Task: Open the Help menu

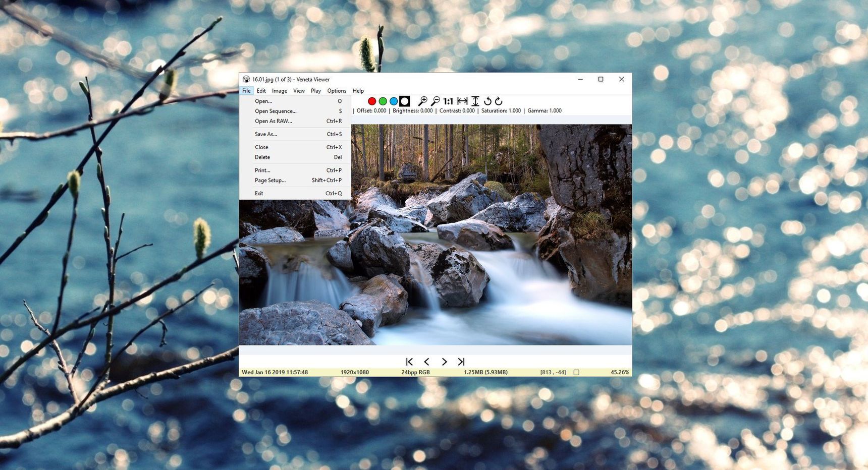Action: pyautogui.click(x=358, y=91)
